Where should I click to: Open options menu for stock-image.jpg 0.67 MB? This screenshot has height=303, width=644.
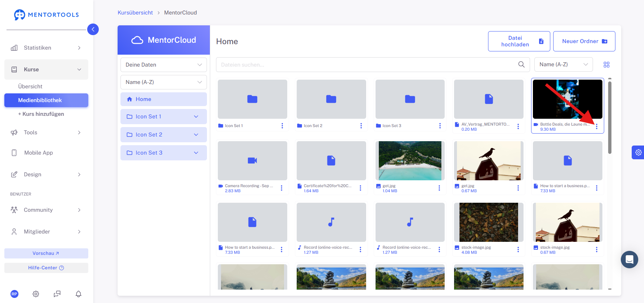point(597,249)
